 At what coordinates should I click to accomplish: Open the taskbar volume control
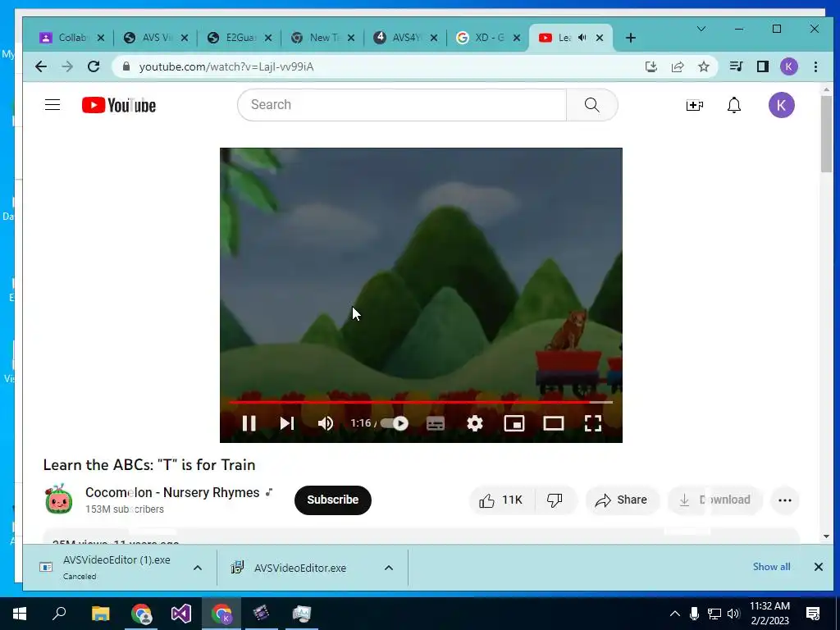pos(733,614)
